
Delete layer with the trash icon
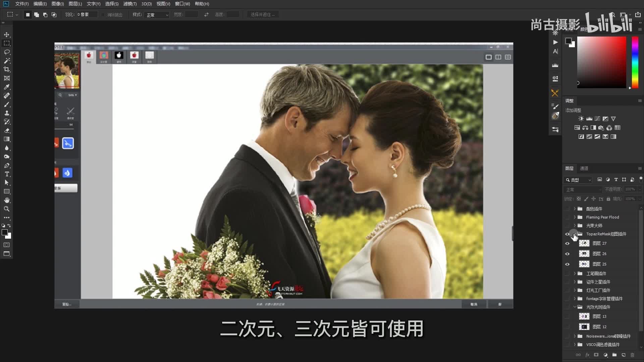(x=632, y=355)
